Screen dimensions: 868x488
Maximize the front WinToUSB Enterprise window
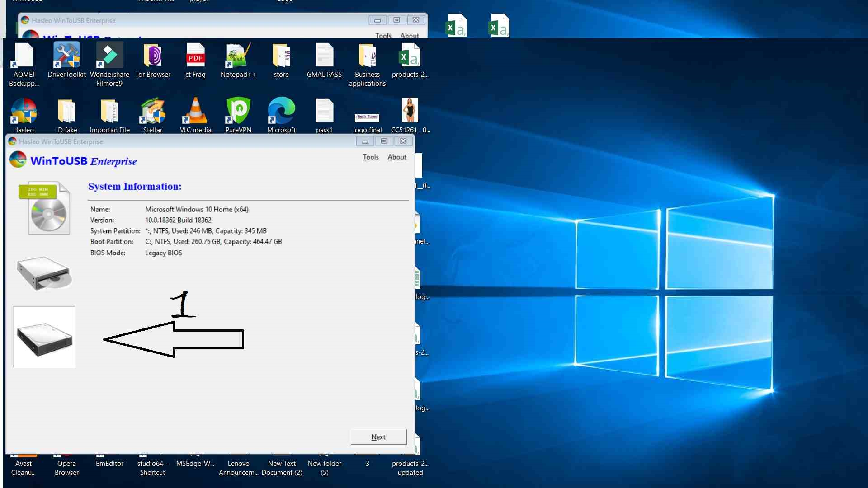point(384,141)
